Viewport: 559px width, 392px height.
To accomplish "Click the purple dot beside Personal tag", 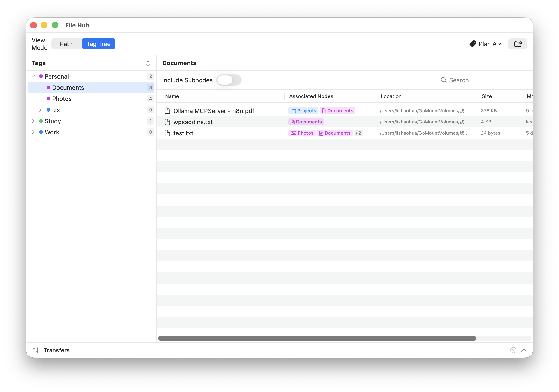I will pyautogui.click(x=41, y=76).
